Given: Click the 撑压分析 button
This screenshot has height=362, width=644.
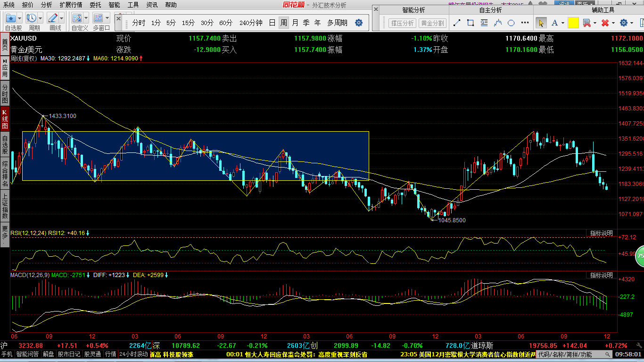Looking at the screenshot, I should pyautogui.click(x=402, y=23).
